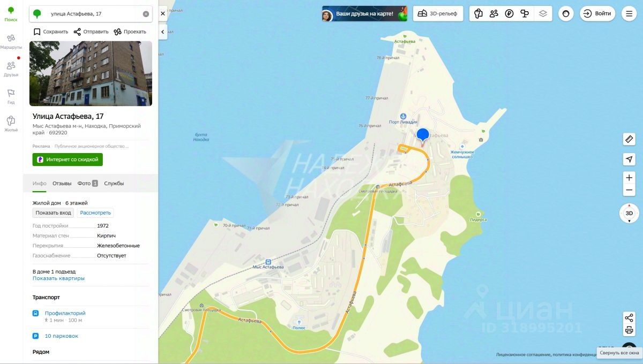Open the Показать квартиры link
643x364 pixels.
(58, 278)
